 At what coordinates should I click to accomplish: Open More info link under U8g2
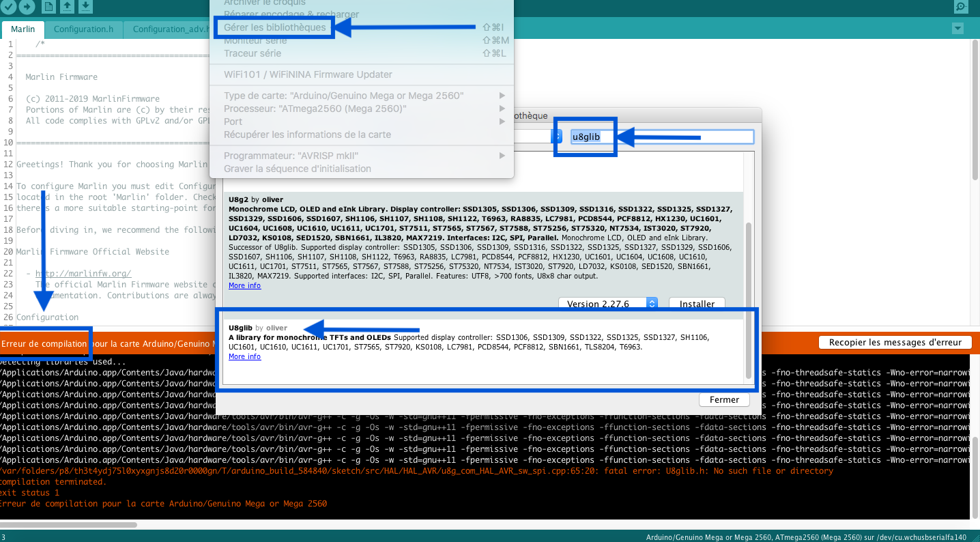point(244,285)
